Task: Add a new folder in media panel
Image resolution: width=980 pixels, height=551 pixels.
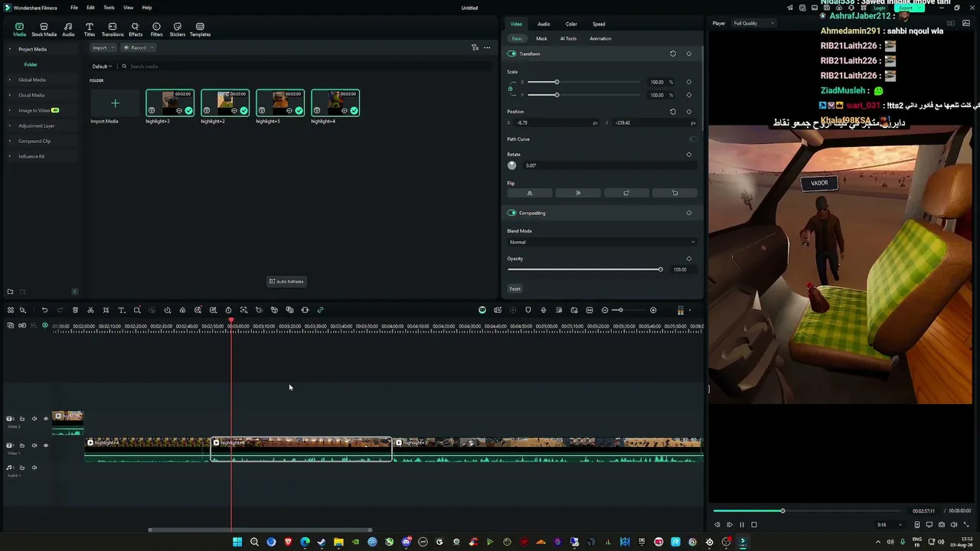Action: point(10,292)
